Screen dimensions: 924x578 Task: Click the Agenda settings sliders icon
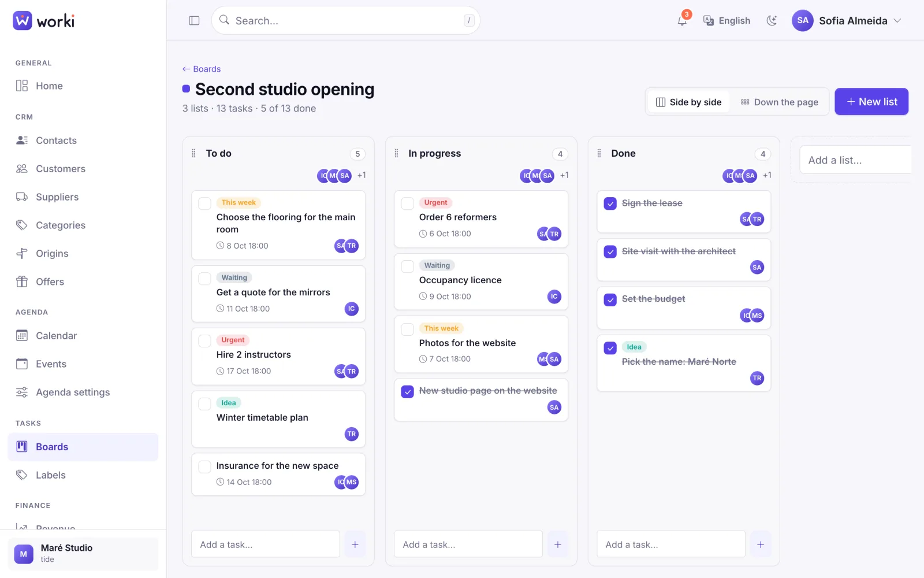pos(22,392)
